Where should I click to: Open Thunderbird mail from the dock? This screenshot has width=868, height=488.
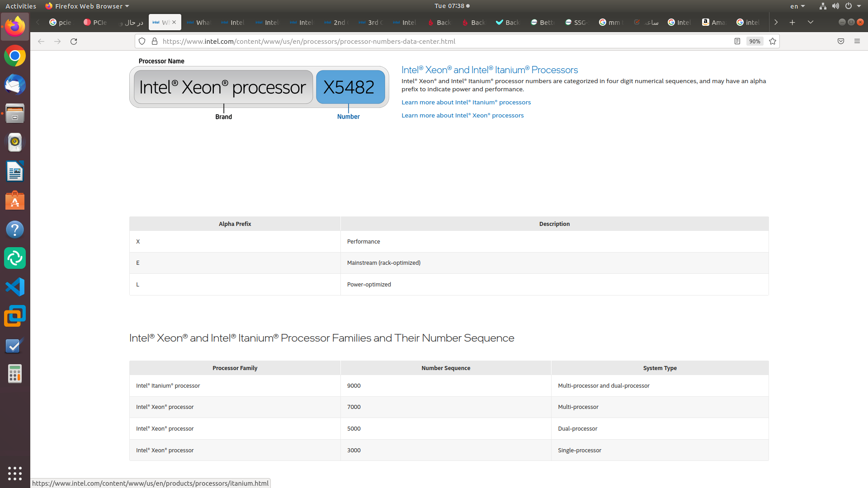pyautogui.click(x=15, y=85)
